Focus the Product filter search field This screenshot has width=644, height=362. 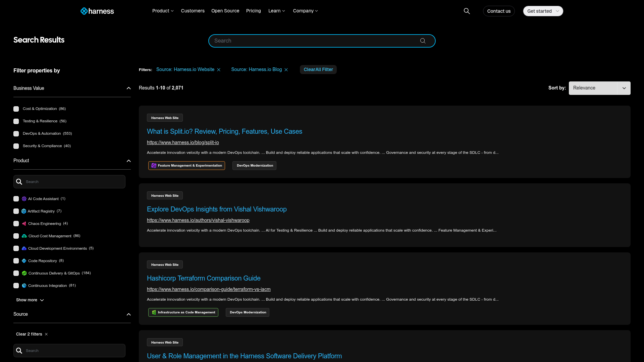69,182
